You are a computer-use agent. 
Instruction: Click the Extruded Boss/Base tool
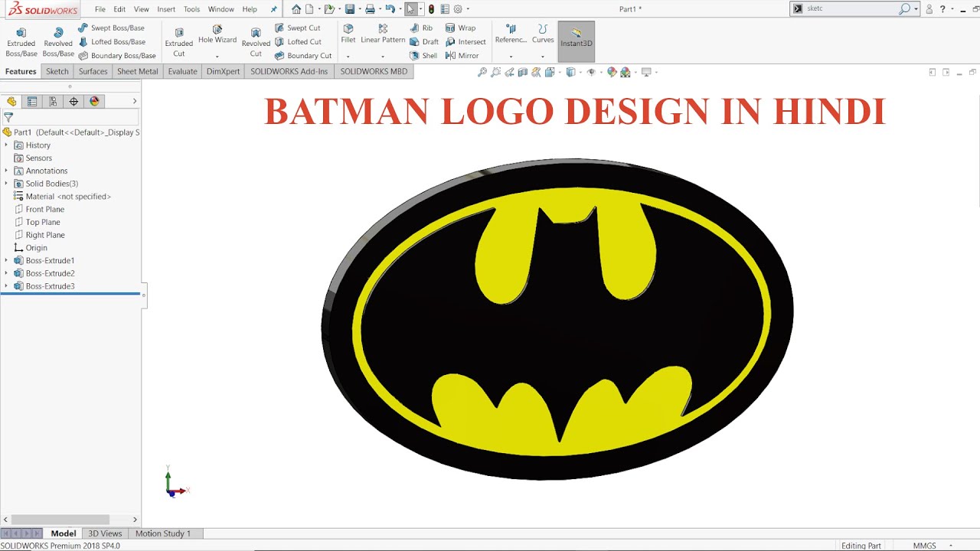pyautogui.click(x=21, y=42)
